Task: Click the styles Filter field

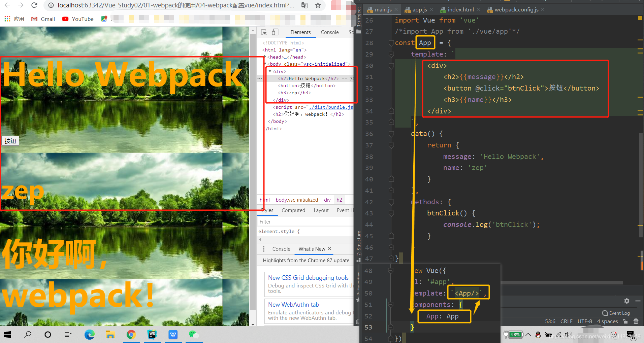Action: click(x=305, y=222)
